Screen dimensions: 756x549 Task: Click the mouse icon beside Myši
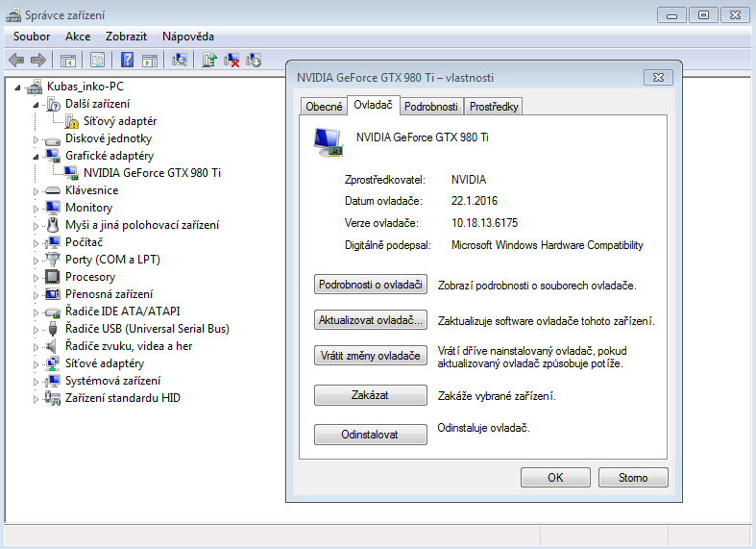53,225
